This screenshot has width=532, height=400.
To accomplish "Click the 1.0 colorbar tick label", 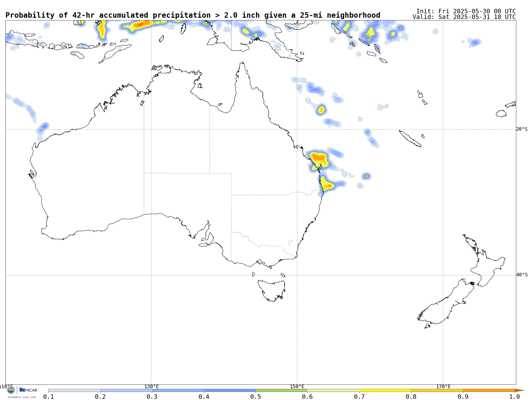I will (x=515, y=397).
